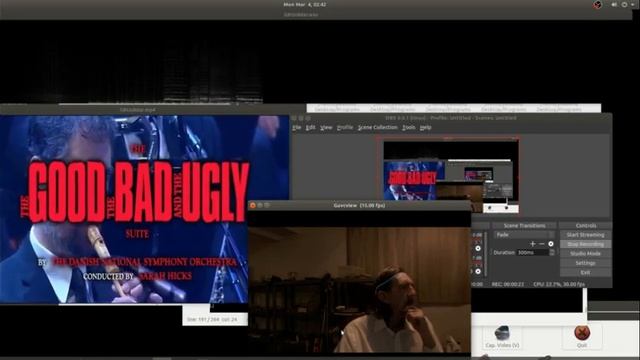Adjust the Duration stepper arrows

tap(552, 253)
